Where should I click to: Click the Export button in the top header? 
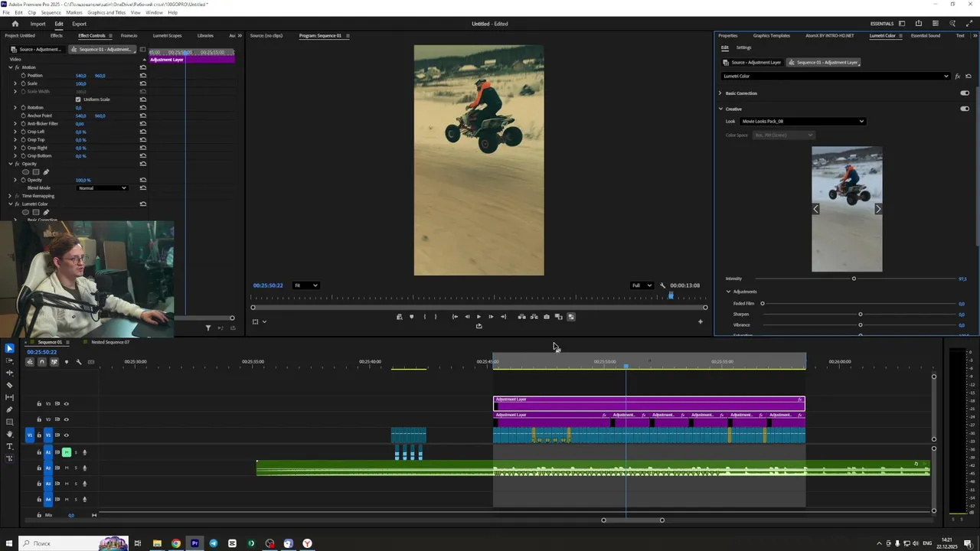pos(79,24)
